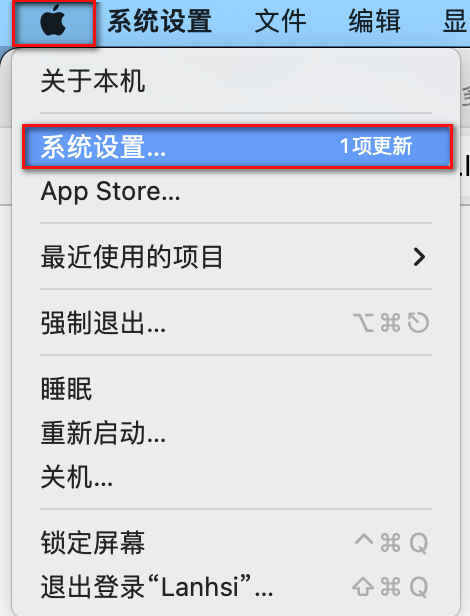Image resolution: width=470 pixels, height=616 pixels.
Task: Select 最近使用的项目 menu entry
Action: pyautogui.click(x=236, y=257)
